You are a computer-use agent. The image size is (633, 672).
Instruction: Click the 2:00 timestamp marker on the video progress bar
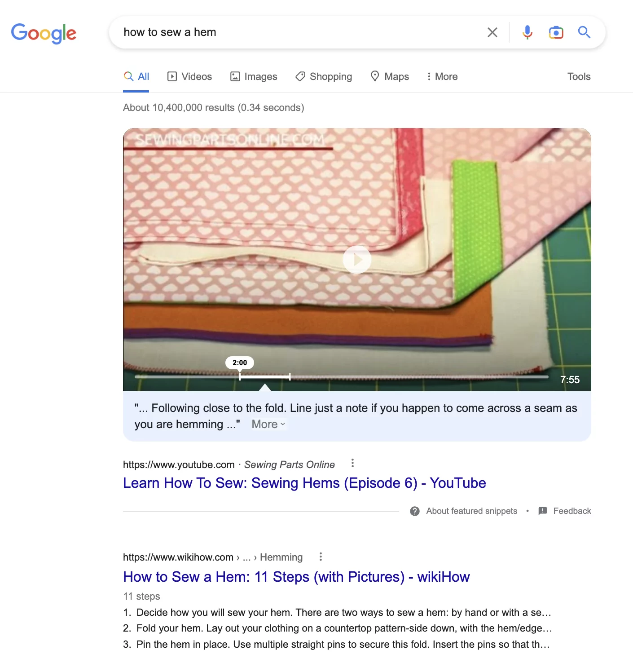click(240, 362)
